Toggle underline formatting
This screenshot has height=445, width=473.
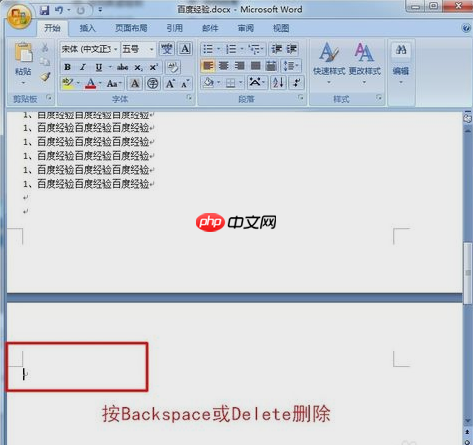(x=99, y=67)
